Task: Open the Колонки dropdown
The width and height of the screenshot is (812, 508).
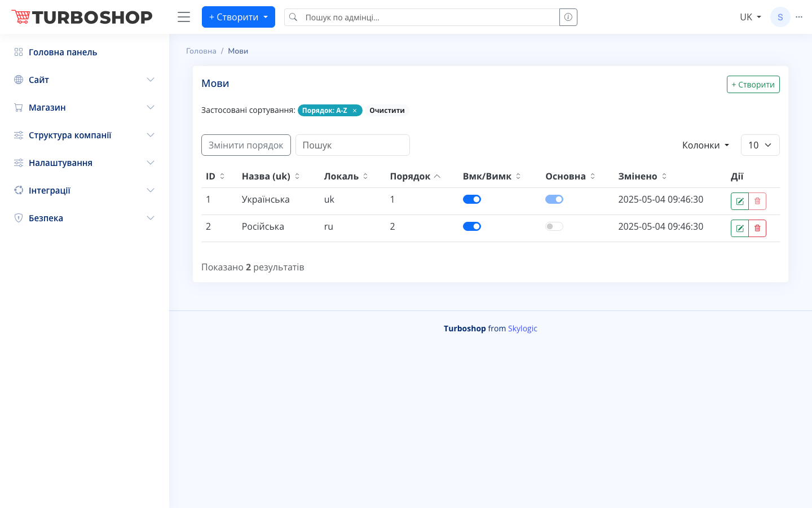Action: [705, 145]
